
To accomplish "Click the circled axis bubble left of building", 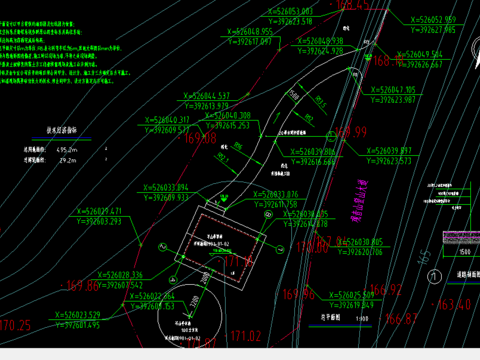I will (x=163, y=247).
